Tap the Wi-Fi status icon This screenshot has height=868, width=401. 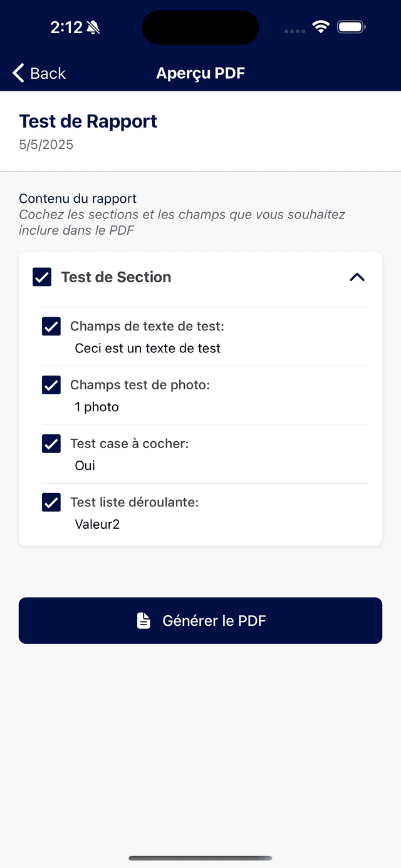click(321, 27)
